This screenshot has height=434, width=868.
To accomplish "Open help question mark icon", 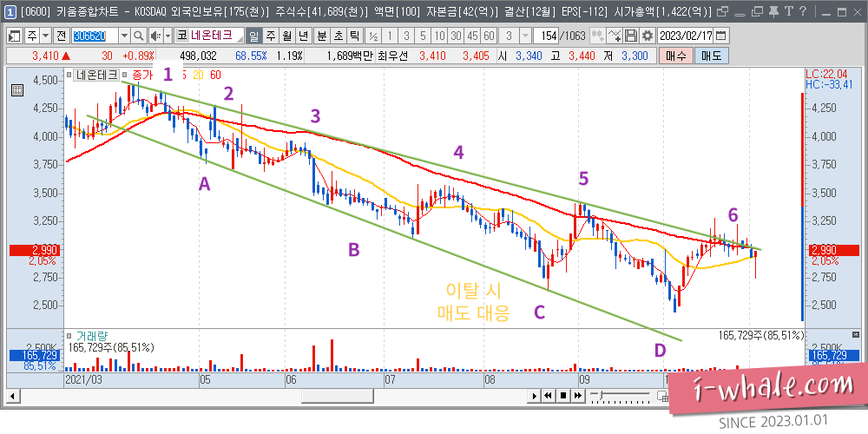I will pyautogui.click(x=802, y=10).
